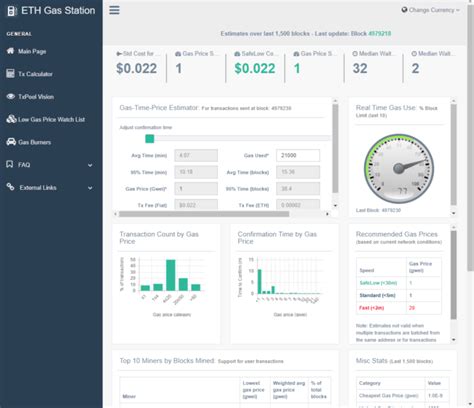Click the Standard (<5m) row label
Viewport: 474px width, 408px height.
377,295
